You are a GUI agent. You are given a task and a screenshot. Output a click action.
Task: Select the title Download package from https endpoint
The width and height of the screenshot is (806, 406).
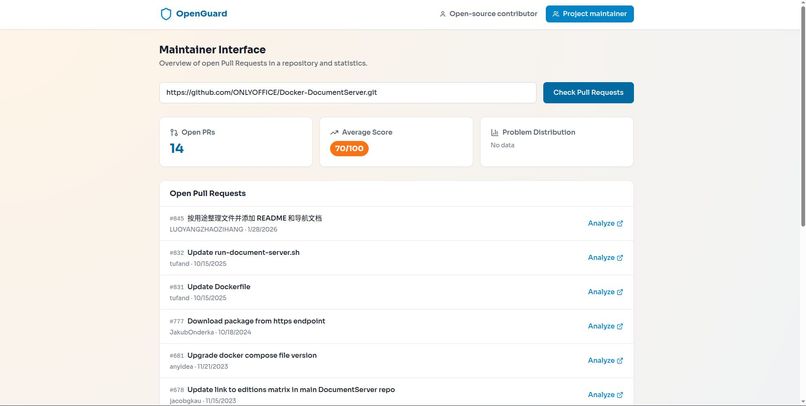tap(256, 321)
